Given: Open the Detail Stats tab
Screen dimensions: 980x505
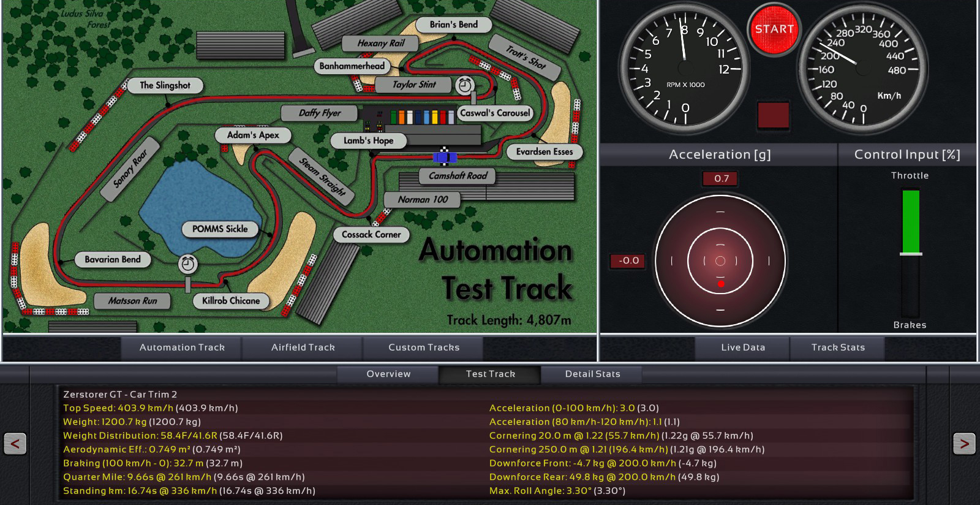Looking at the screenshot, I should point(592,374).
